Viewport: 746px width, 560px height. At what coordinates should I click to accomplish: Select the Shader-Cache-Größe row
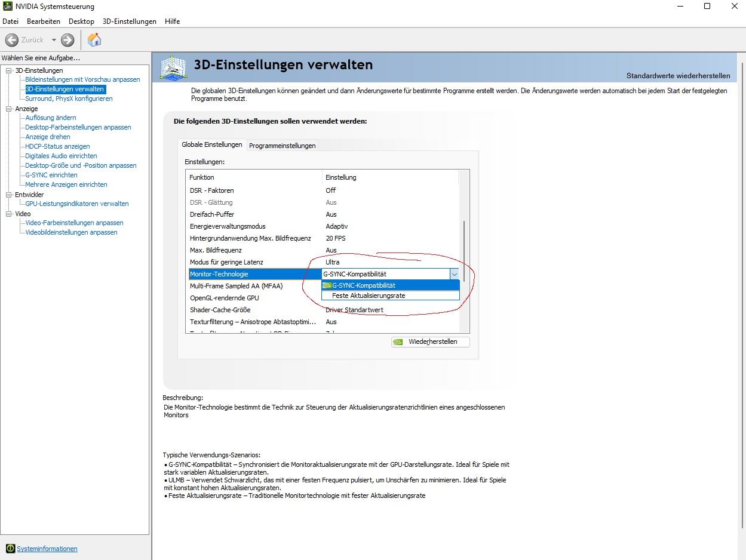coord(323,310)
